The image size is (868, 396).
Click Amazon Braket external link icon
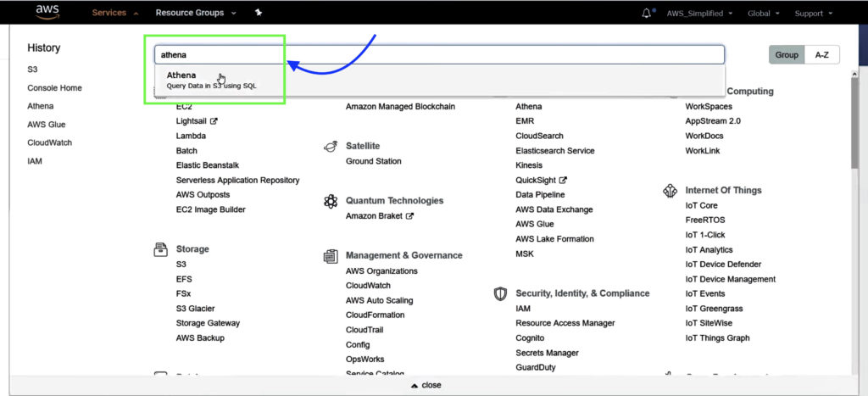pos(409,216)
